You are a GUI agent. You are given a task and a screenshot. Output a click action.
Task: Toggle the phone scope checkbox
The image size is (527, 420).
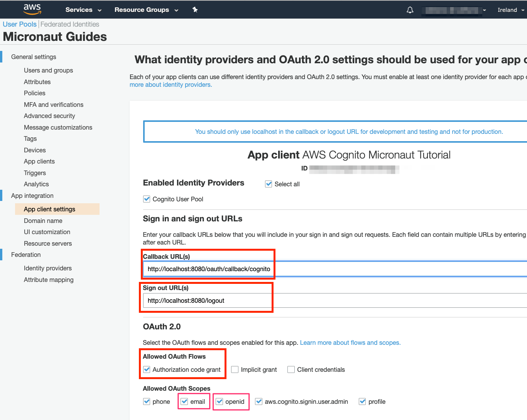point(147,401)
